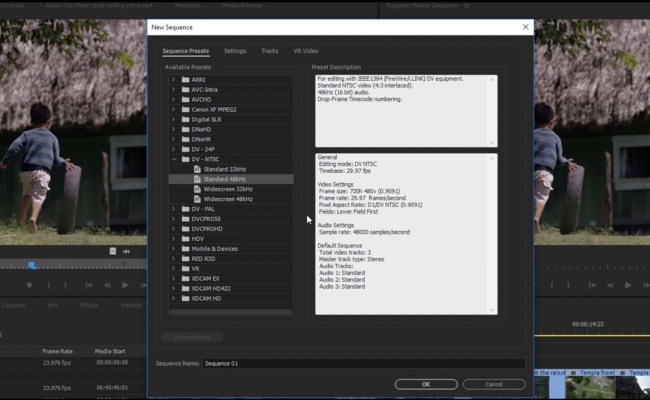Select the AVC-Intra folder icon

click(185, 90)
